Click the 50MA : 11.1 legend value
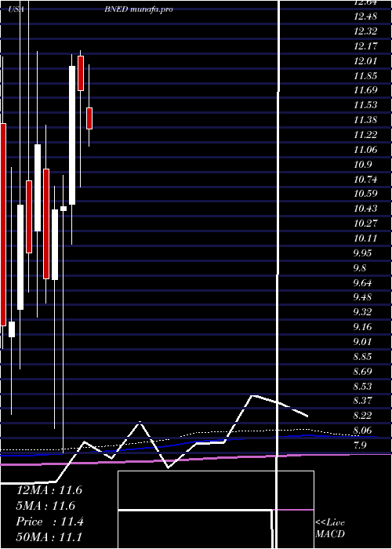The height and width of the screenshot is (549, 392). [49, 536]
